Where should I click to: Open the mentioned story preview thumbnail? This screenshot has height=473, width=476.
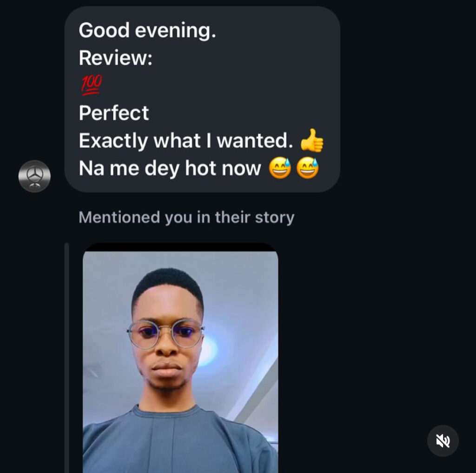point(180,358)
